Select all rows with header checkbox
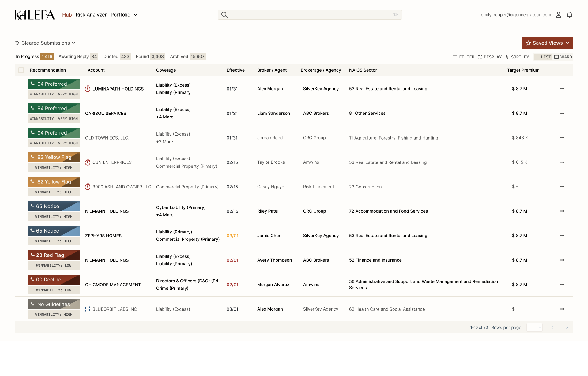This screenshot has height=376, width=588. tap(21, 70)
